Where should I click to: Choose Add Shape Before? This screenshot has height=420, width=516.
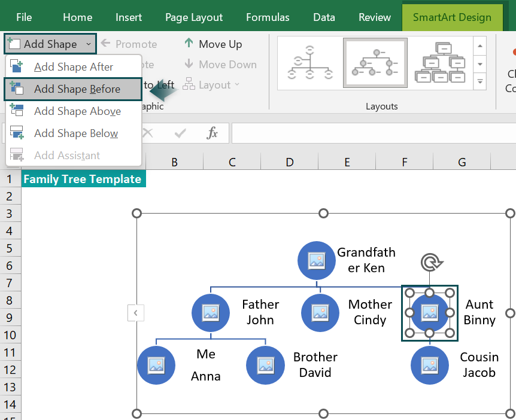[x=73, y=89]
